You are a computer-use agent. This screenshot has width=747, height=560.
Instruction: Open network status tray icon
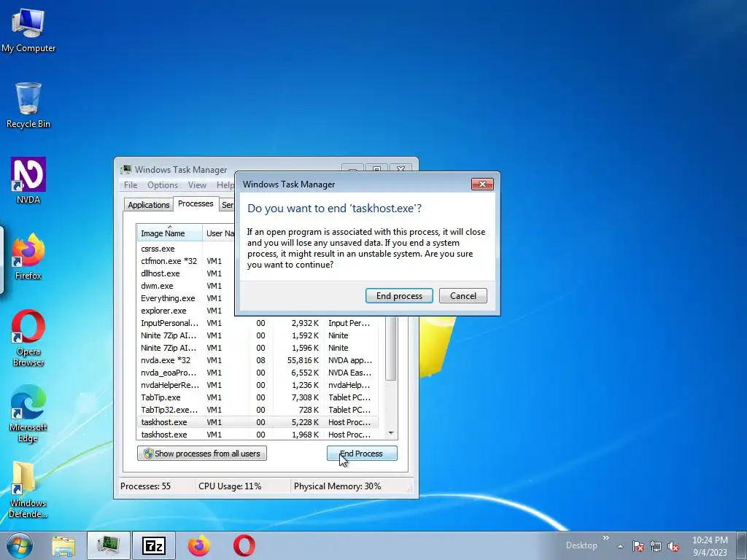656,546
